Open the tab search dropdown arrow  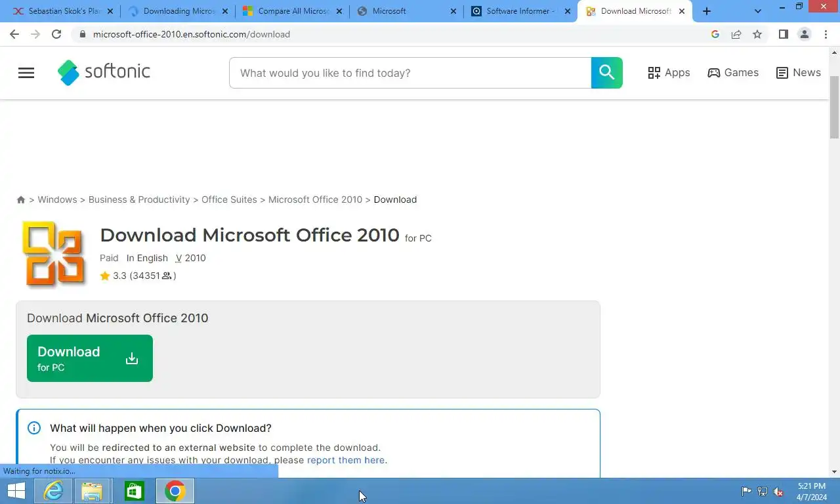(x=758, y=11)
